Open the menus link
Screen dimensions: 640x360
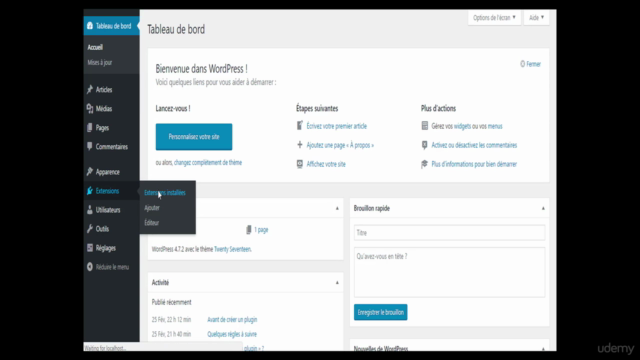click(x=495, y=126)
